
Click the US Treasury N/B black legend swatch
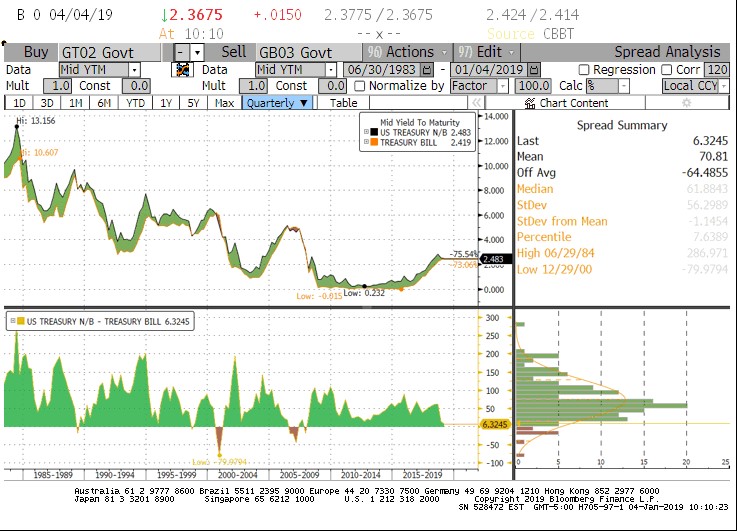[373, 132]
